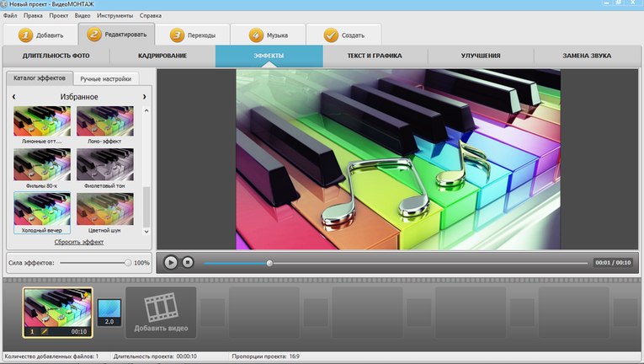Click the piano image preview
The height and width of the screenshot is (364, 644).
pos(398,159)
